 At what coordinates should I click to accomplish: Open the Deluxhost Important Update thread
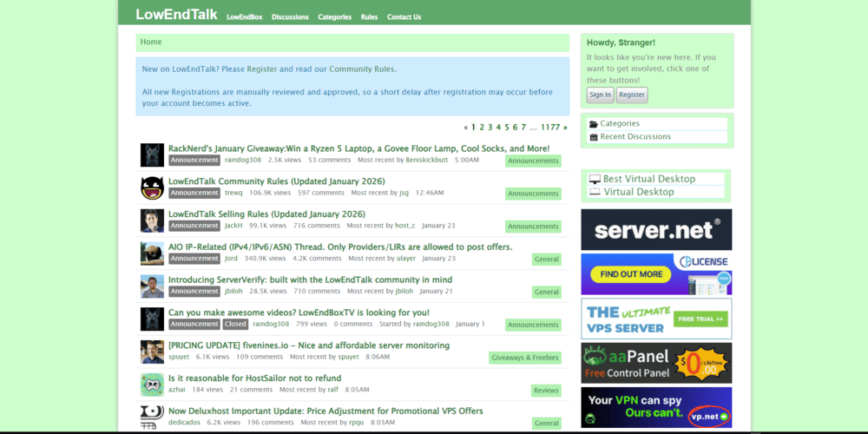click(x=325, y=411)
